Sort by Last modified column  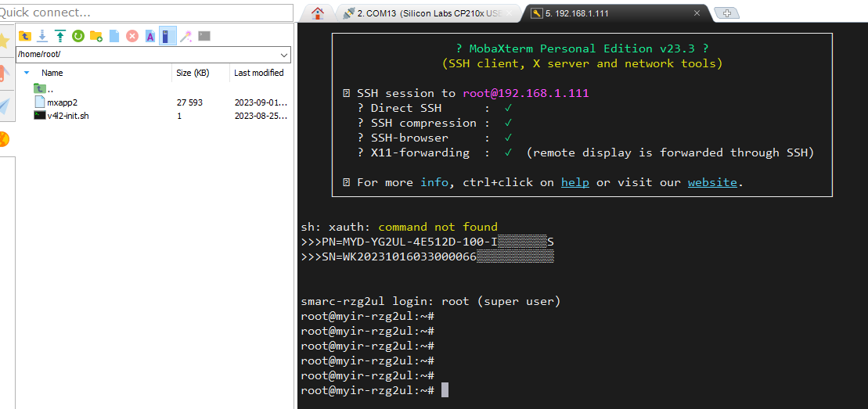pos(260,73)
